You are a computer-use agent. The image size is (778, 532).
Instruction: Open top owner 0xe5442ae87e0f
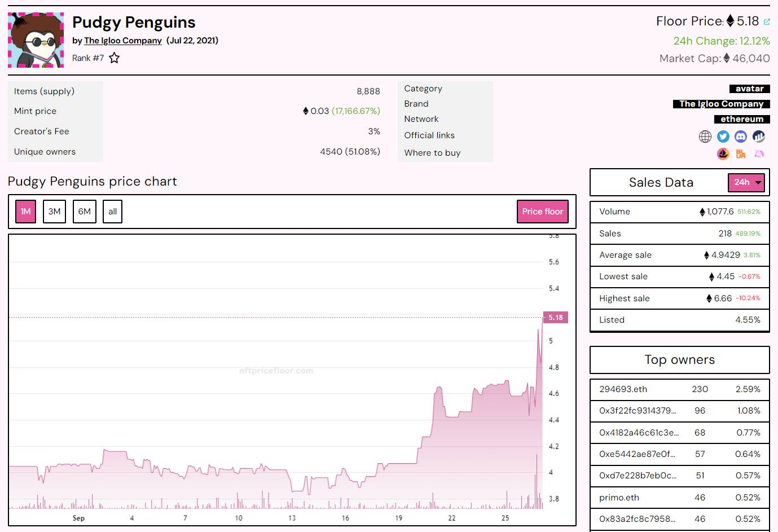tap(637, 454)
